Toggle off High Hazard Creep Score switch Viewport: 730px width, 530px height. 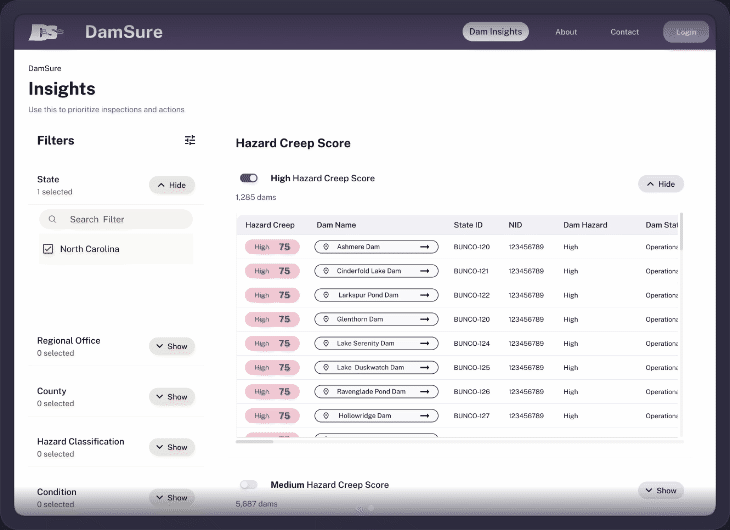point(249,178)
